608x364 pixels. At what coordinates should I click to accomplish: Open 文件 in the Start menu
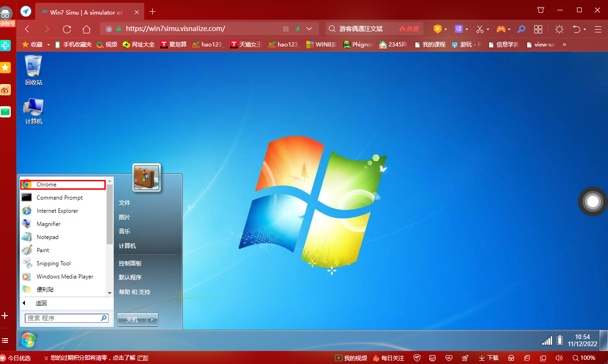pyautogui.click(x=125, y=203)
